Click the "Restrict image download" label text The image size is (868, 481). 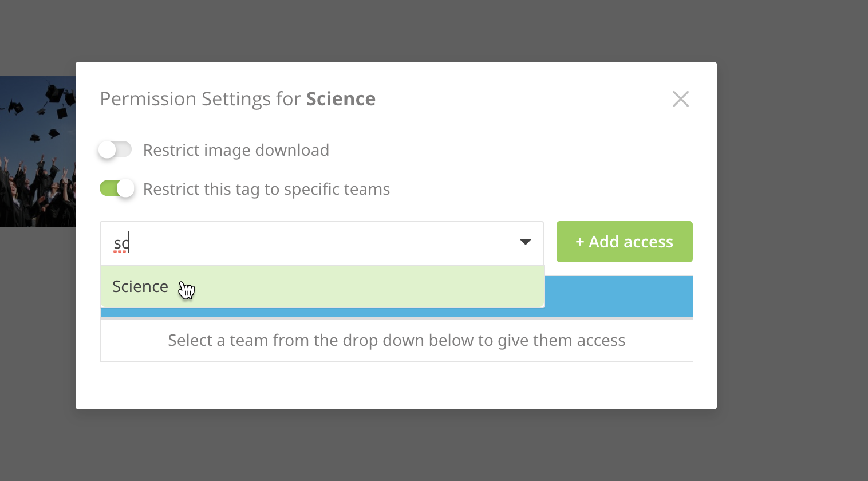point(236,150)
